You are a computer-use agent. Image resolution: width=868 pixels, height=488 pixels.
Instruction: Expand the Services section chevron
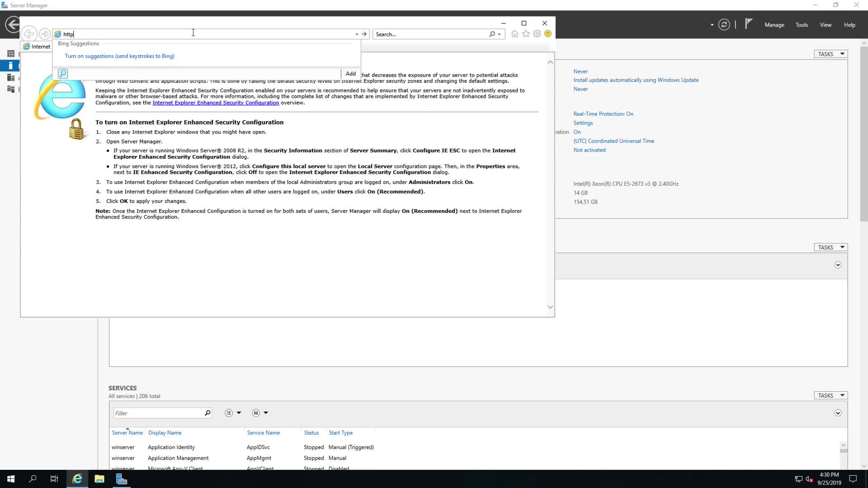[x=838, y=413]
